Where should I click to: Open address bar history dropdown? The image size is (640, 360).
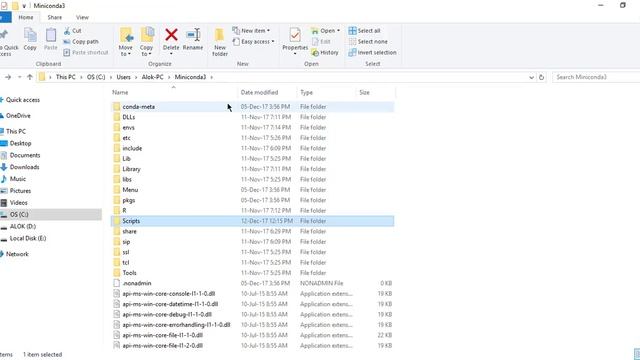click(531, 77)
